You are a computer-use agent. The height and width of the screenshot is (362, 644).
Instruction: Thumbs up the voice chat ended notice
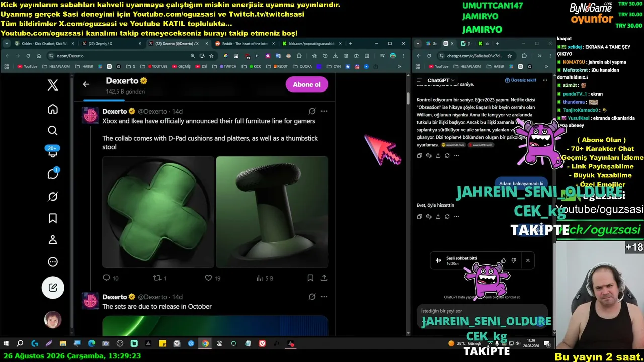point(503,260)
